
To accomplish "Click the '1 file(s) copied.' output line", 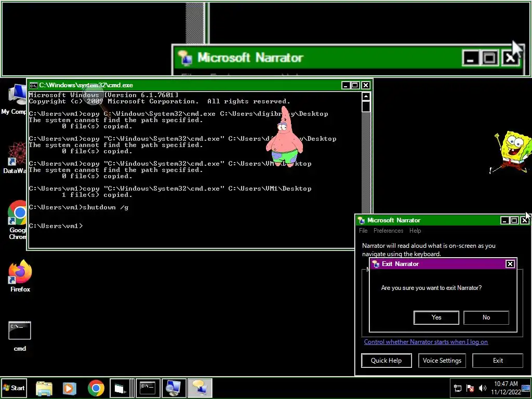I will [97, 195].
